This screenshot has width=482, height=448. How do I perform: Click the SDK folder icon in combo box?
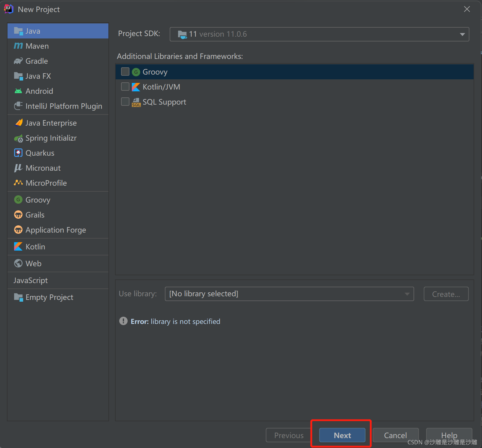182,35
